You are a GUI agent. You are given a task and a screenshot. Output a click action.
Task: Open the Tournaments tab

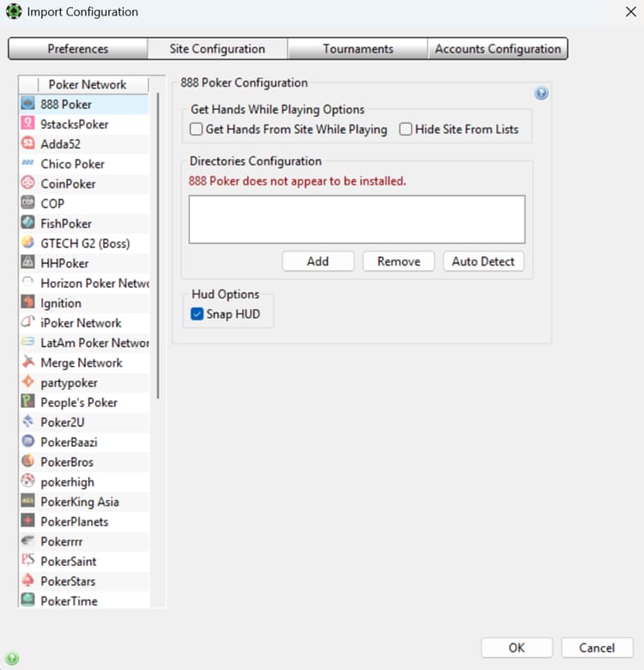tap(358, 49)
